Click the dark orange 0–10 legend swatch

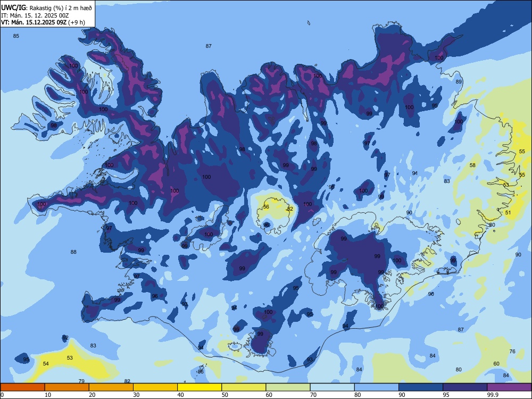[x=22, y=387]
